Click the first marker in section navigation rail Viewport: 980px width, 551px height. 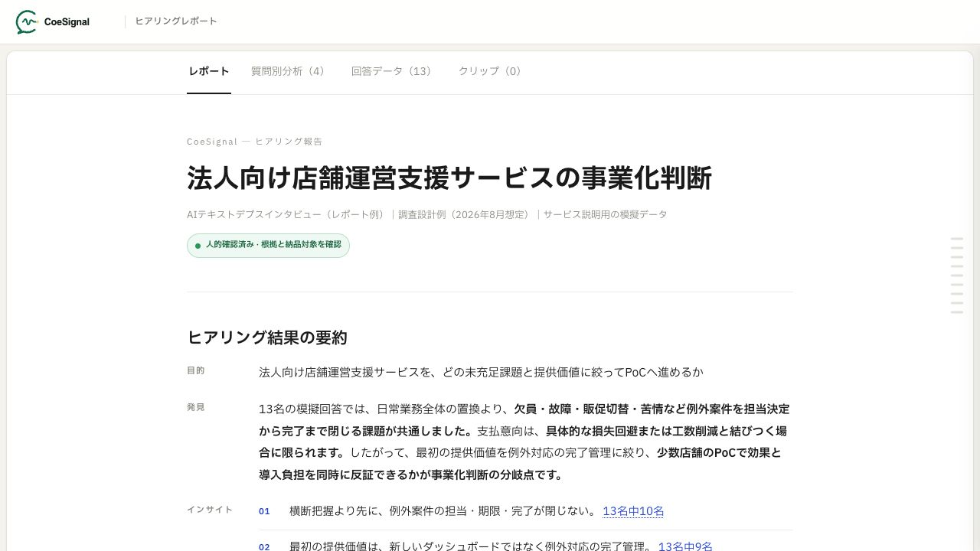point(956,239)
